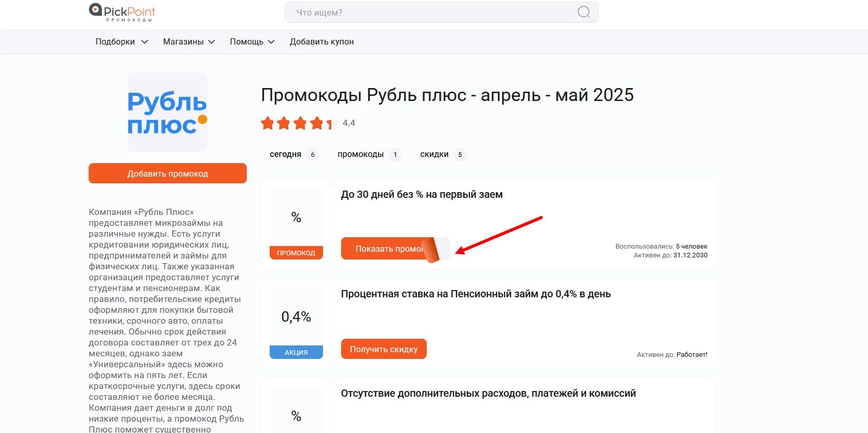This screenshot has height=433, width=868.
Task: Click the Получить скидку button
Action: tap(384, 349)
